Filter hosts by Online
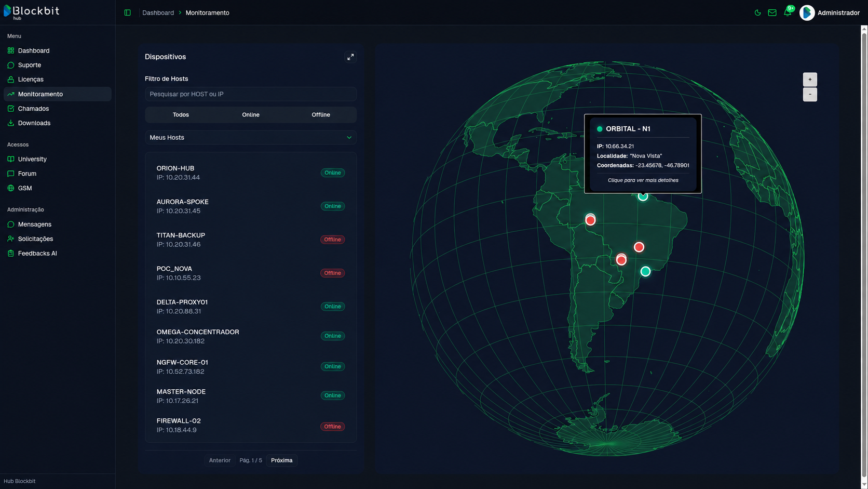The height and width of the screenshot is (489, 868). pos(251,115)
